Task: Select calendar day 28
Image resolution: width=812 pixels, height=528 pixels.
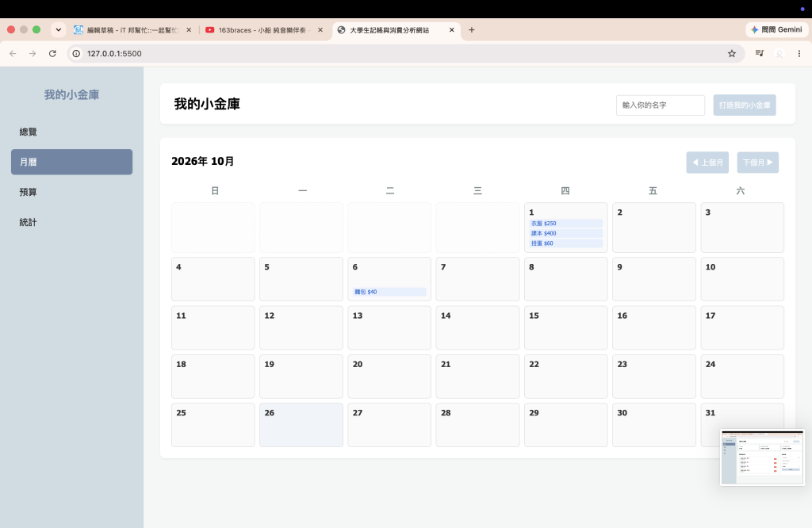Action: (477, 425)
